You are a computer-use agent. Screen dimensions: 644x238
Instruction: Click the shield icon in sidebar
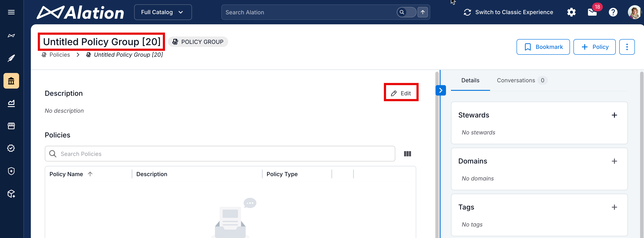click(11, 171)
